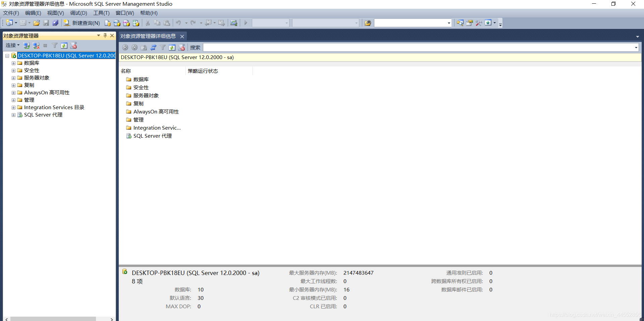
Task: Collapse the DESKTOP-PBK18EU server node
Action: (x=7, y=56)
